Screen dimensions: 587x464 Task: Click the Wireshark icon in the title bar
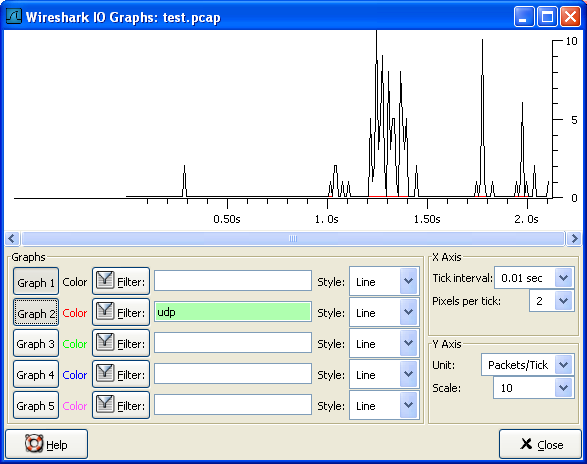pos(14,16)
